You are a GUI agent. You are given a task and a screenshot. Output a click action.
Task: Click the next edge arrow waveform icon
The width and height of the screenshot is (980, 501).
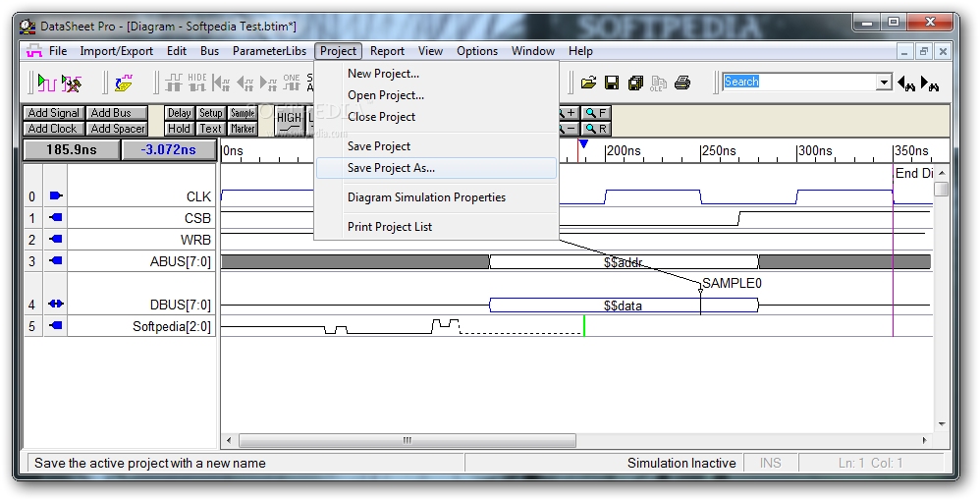(269, 83)
